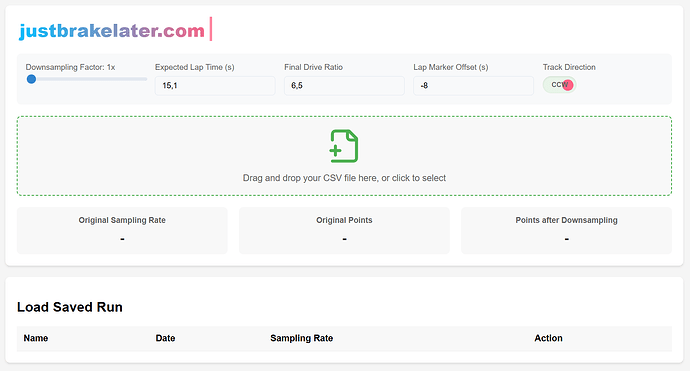Click the Original Points card
Image resolution: width=690 pixels, height=371 pixels.
point(344,231)
